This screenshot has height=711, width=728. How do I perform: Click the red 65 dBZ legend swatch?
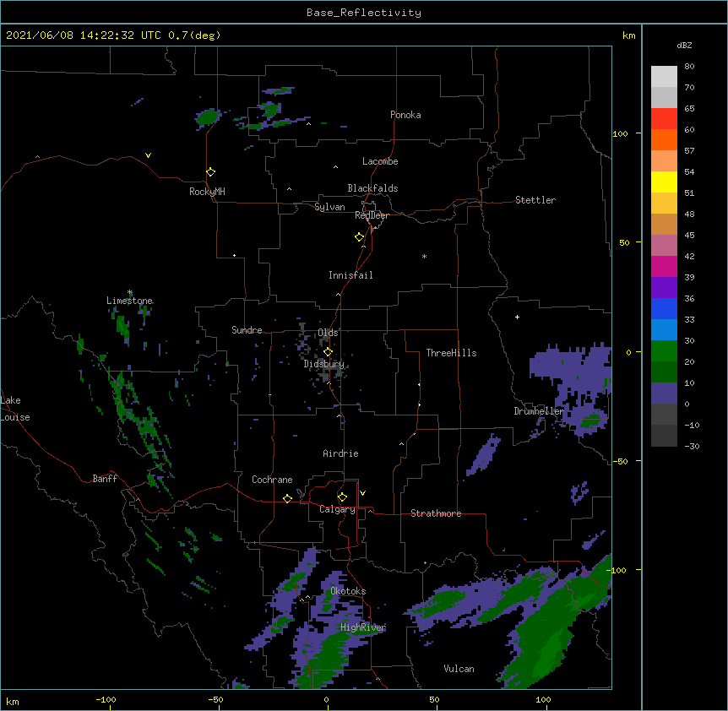[664, 119]
